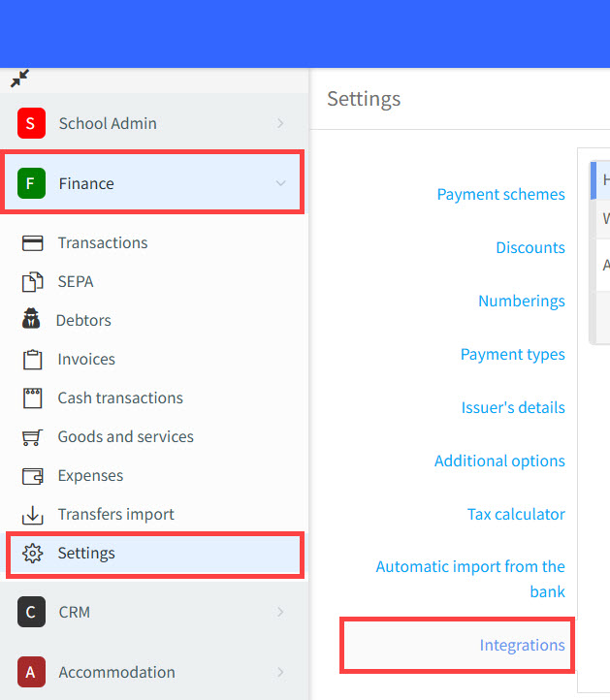Screen dimensions: 610x700
Task: Click the SEPA documents icon
Action: coord(33,282)
